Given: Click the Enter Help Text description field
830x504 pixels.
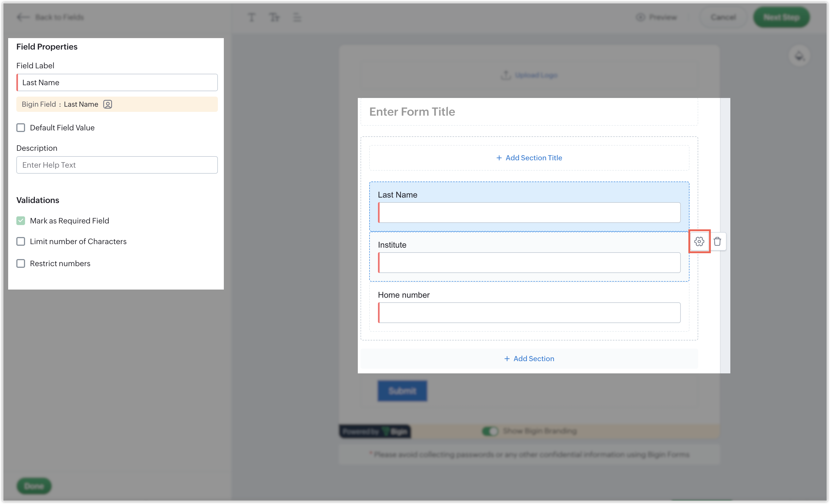Looking at the screenshot, I should coord(117,165).
